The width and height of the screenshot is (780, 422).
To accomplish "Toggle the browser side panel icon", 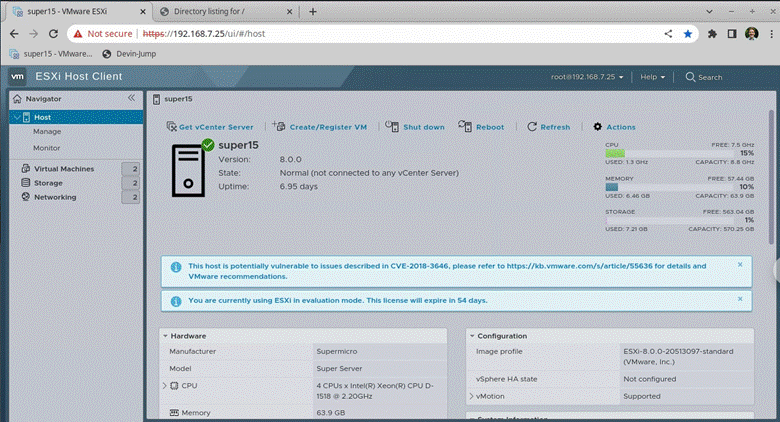I will coord(732,34).
